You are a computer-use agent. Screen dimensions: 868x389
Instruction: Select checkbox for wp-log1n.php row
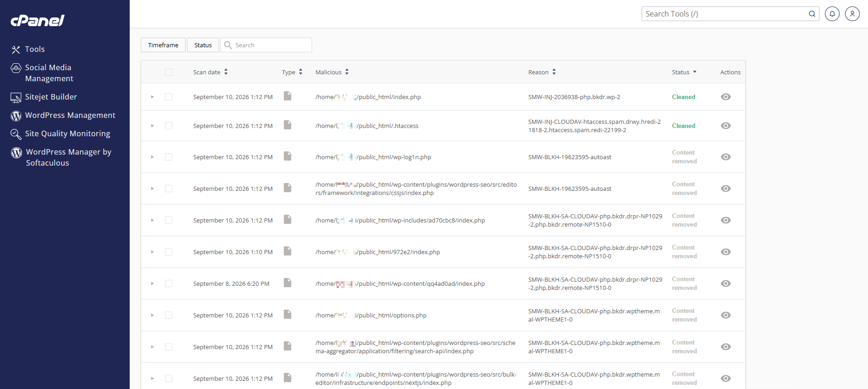coord(169,157)
